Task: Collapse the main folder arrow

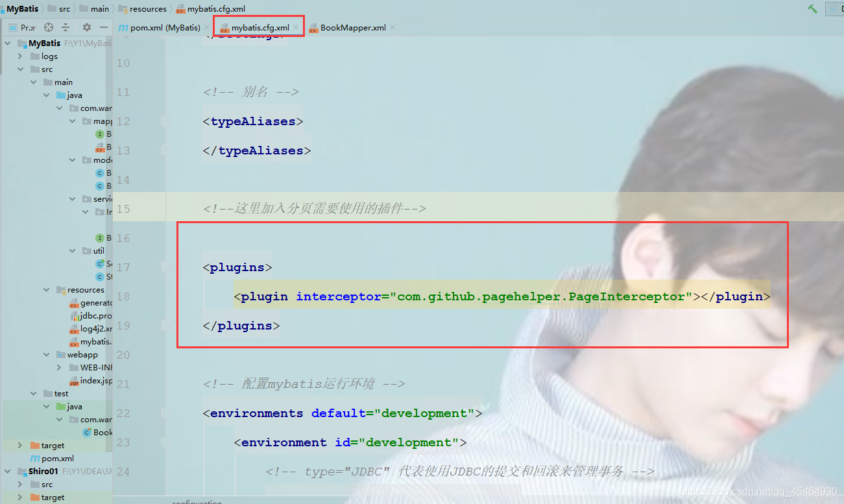Action: 34,82
